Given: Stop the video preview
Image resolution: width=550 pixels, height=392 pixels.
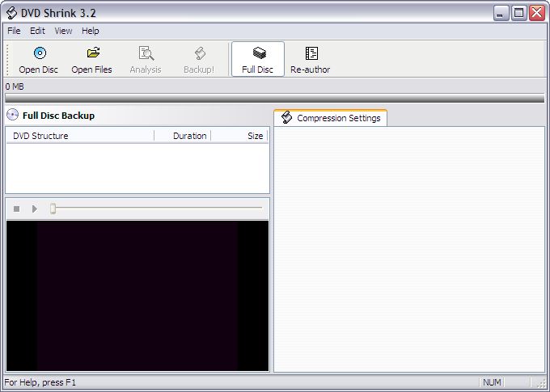Looking at the screenshot, I should 16,209.
